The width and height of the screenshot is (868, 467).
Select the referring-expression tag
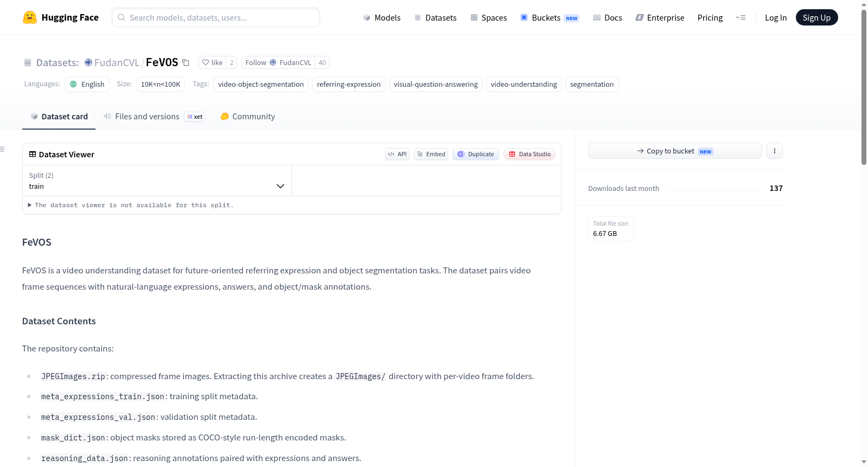[349, 84]
